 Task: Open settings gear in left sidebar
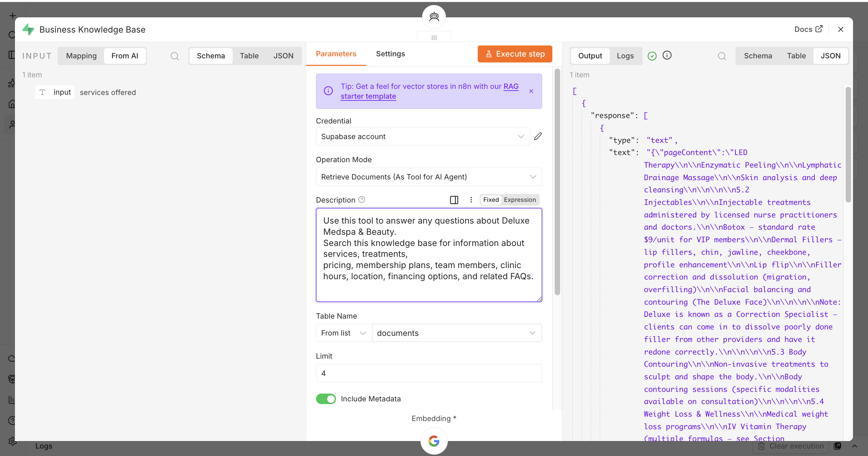(x=12, y=441)
